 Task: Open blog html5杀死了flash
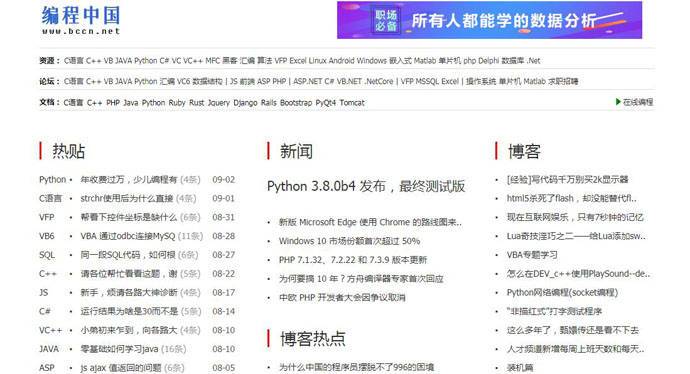coord(572,198)
